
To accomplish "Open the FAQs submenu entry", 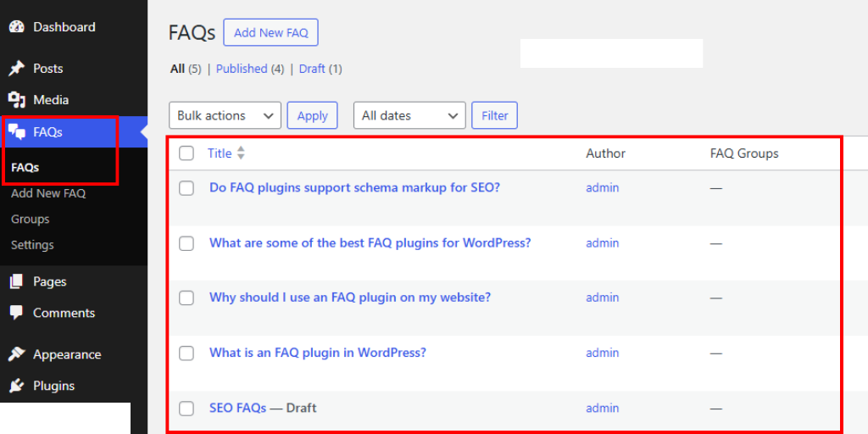I will pos(25,167).
